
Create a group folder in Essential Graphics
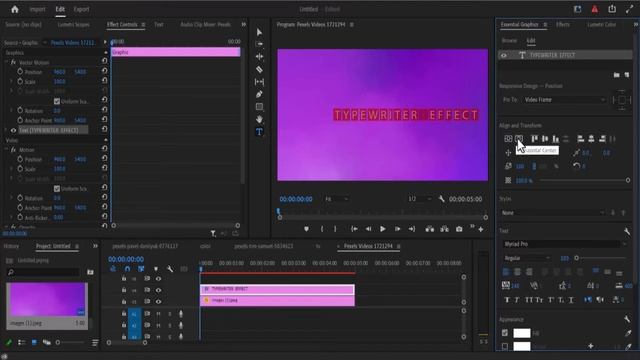click(617, 75)
